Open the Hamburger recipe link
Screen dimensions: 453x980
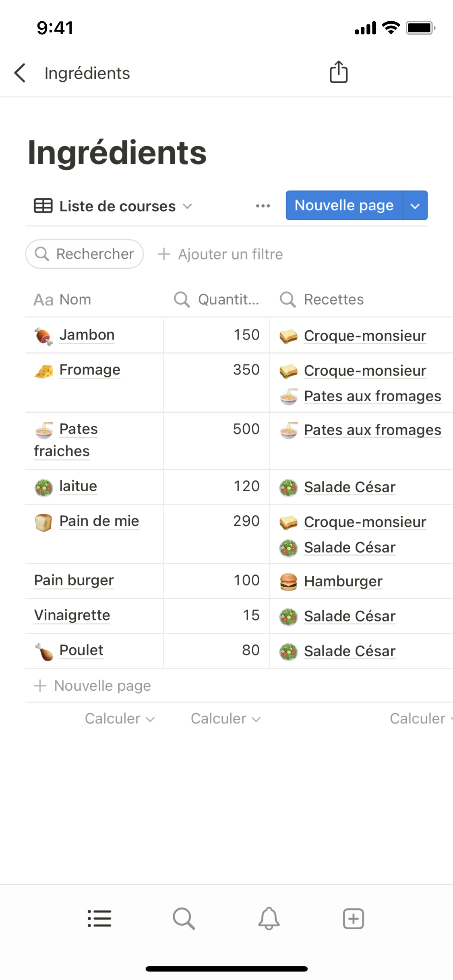coord(343,581)
